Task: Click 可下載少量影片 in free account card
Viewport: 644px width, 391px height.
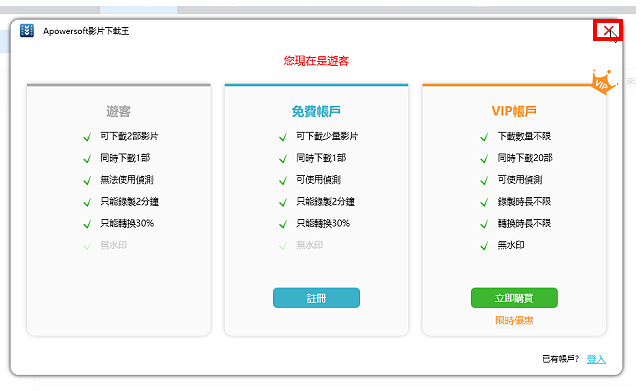Action: 327,136
